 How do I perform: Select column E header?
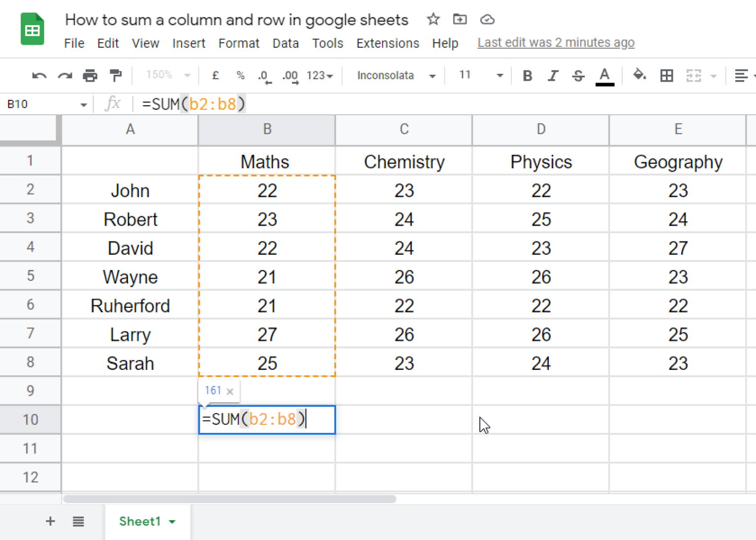678,130
